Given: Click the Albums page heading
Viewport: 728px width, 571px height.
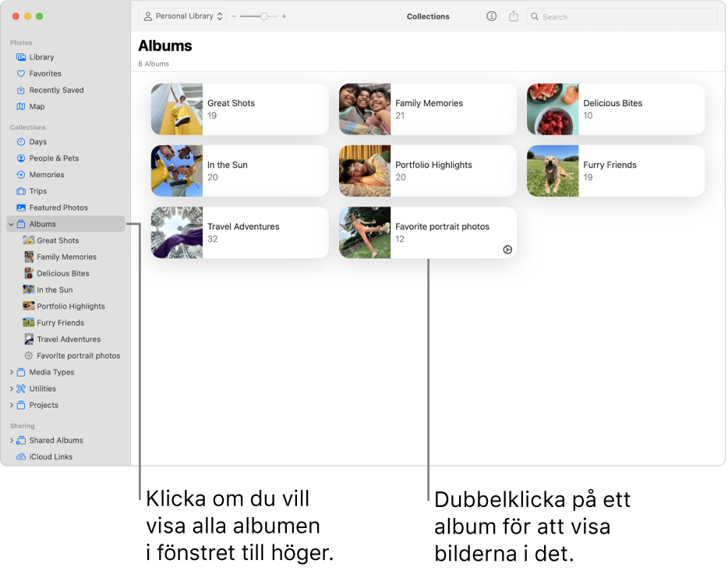Looking at the screenshot, I should (x=164, y=45).
